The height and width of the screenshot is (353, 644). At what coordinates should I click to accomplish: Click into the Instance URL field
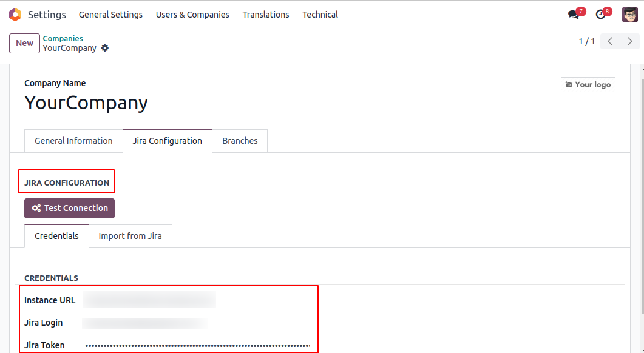tap(149, 300)
